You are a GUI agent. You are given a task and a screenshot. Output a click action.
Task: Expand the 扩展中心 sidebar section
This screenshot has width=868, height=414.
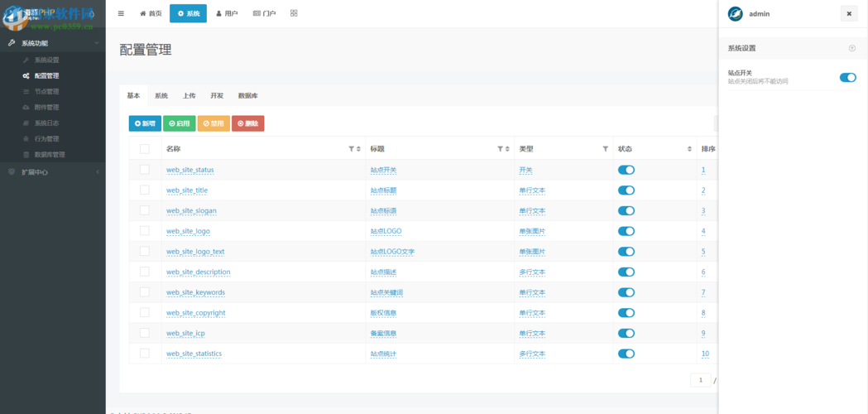pyautogui.click(x=53, y=172)
